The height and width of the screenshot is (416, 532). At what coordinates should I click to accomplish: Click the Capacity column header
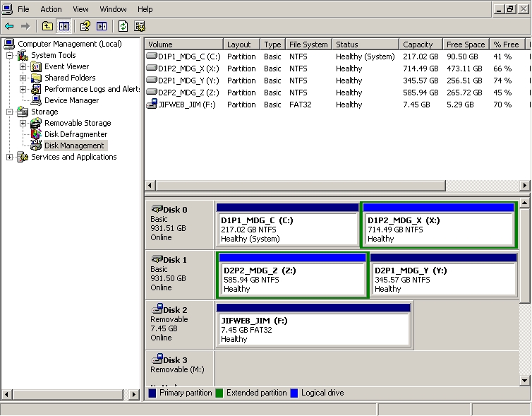[x=418, y=44]
